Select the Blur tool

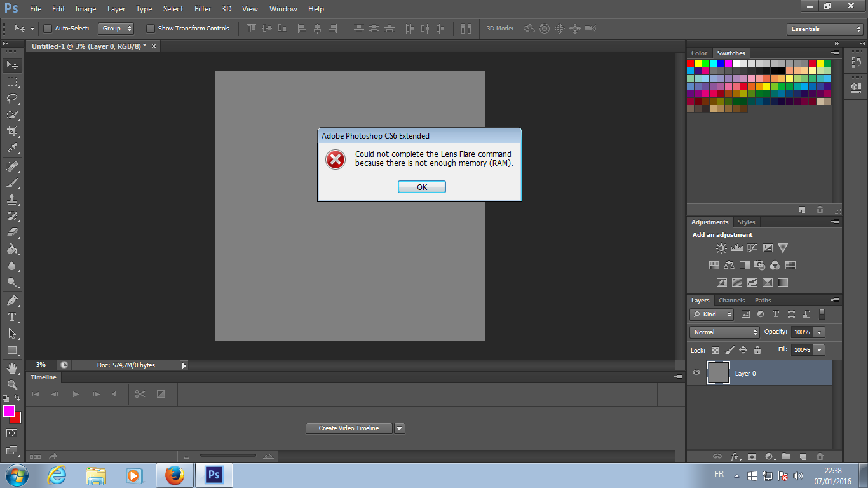[x=12, y=266]
